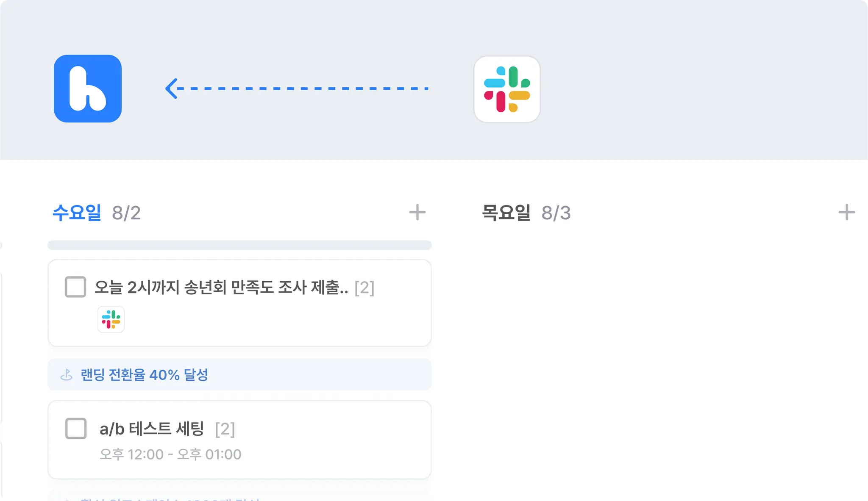Click the [2] count on the 송년회 task
Image resolution: width=868 pixels, height=501 pixels.
[x=364, y=288]
